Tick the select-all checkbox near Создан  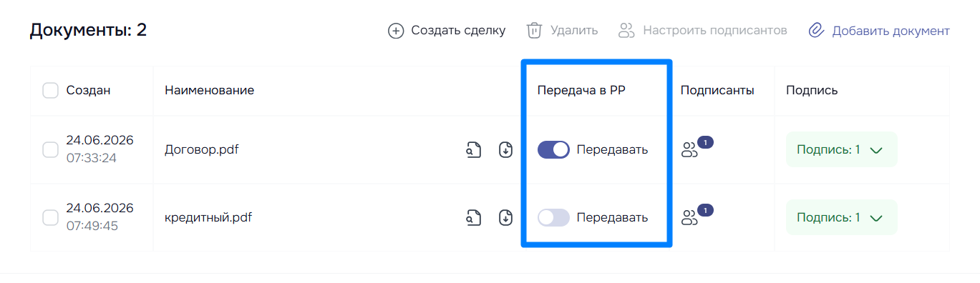point(50,90)
